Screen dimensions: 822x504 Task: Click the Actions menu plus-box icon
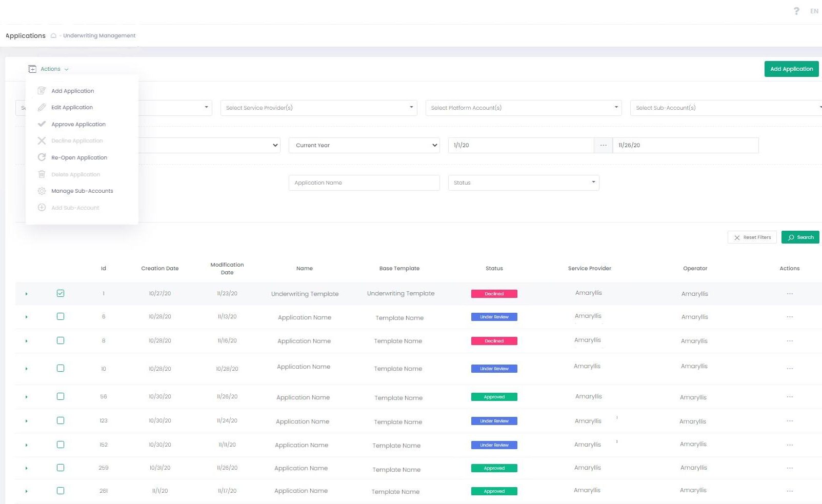pyautogui.click(x=32, y=69)
